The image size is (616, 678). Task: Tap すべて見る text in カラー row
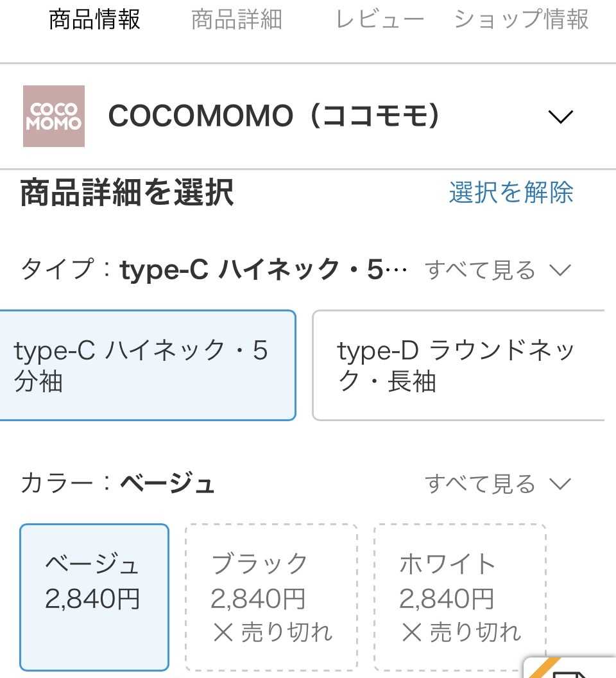pos(479,484)
